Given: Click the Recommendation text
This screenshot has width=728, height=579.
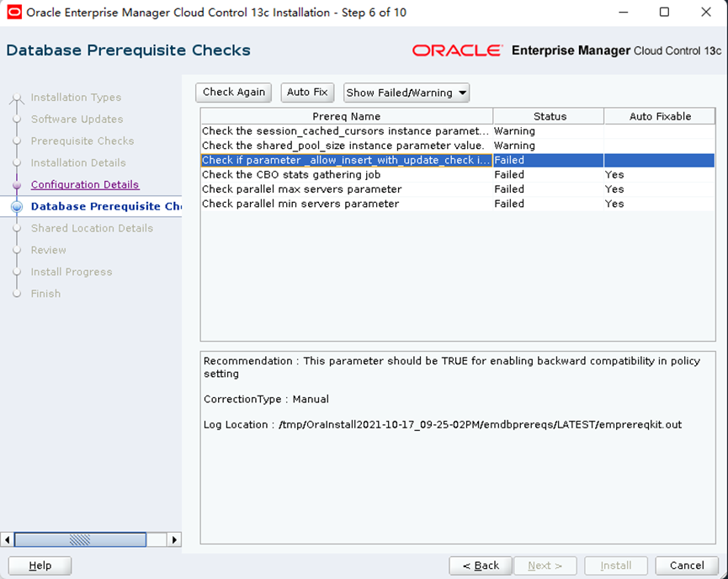Looking at the screenshot, I should click(452, 367).
